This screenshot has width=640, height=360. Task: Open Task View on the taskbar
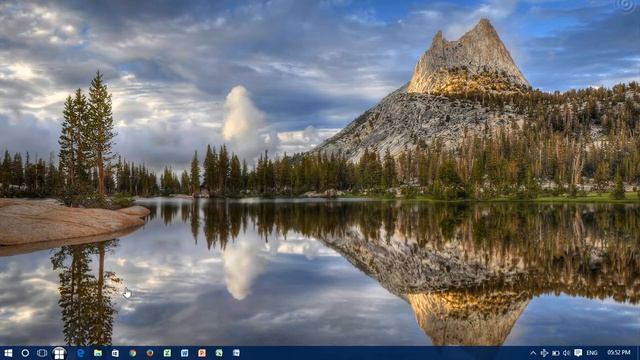pos(42,353)
